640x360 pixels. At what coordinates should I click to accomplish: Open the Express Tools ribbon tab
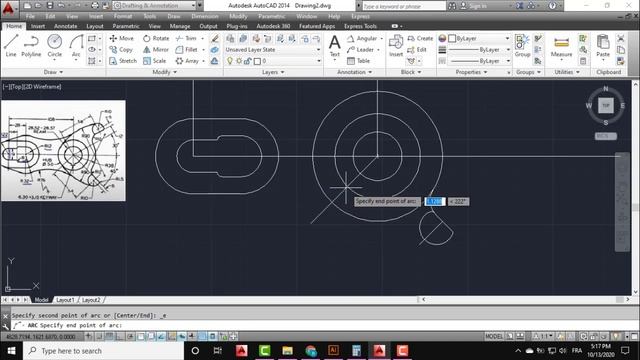point(360,26)
